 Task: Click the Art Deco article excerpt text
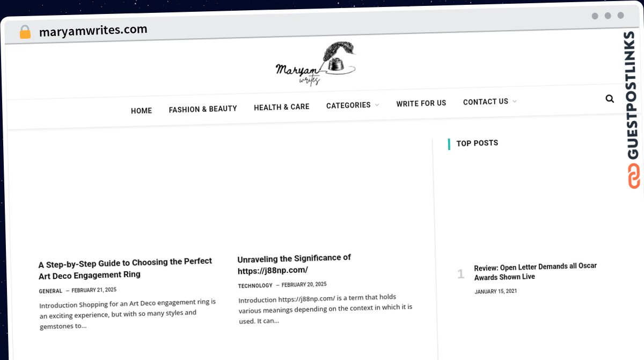click(x=128, y=313)
